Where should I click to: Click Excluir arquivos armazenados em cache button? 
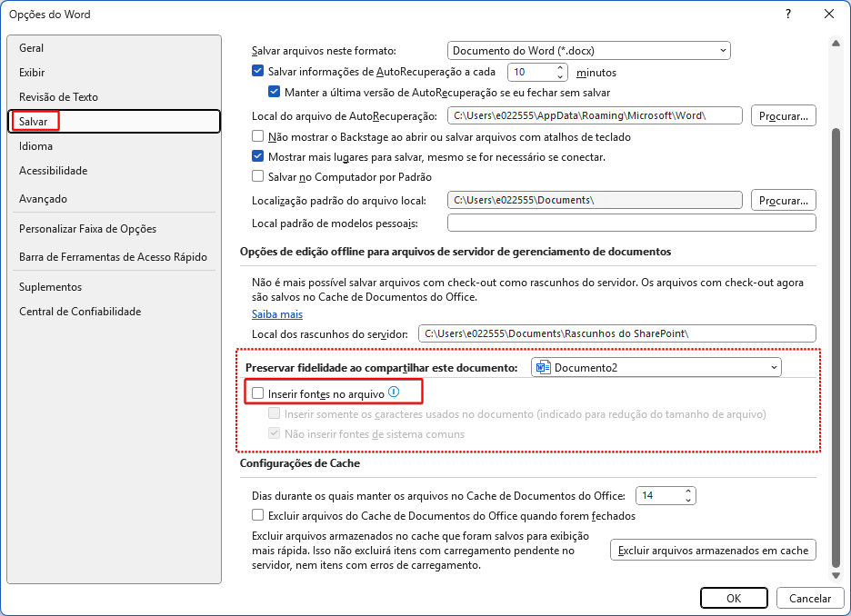tap(713, 551)
